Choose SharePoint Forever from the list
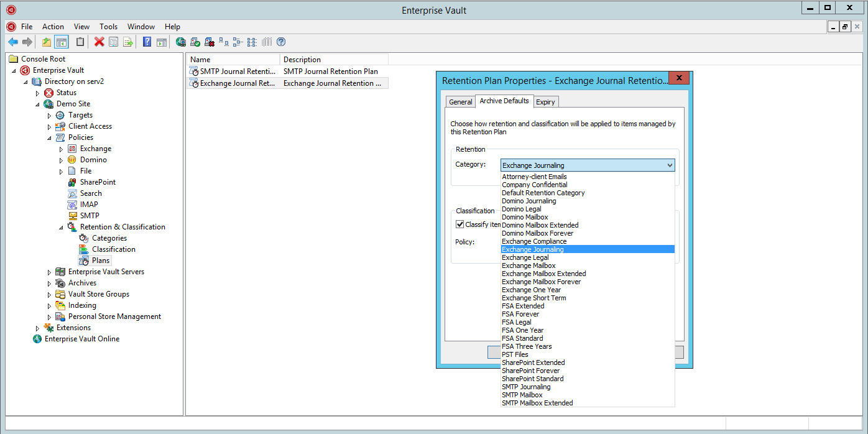 pyautogui.click(x=588, y=371)
